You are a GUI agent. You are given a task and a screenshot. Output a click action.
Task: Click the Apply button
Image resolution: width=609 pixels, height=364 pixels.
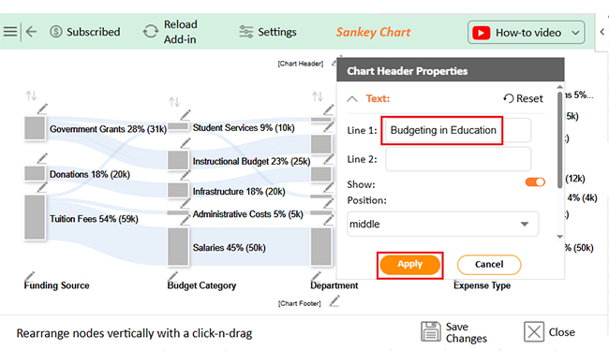pos(409,265)
